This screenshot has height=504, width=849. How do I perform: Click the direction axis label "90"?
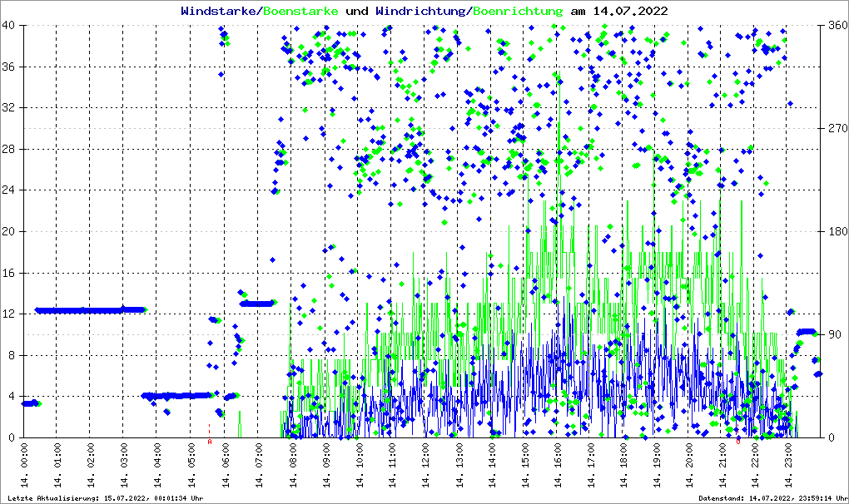834,334
